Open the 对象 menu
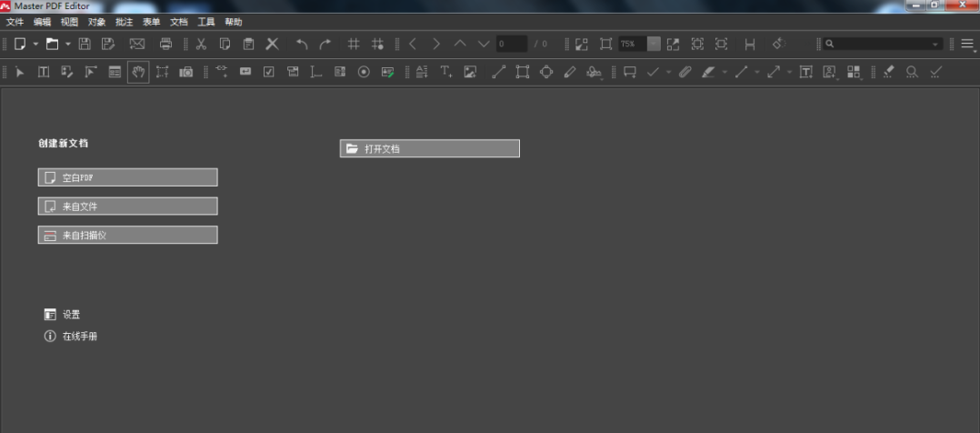 pyautogui.click(x=97, y=22)
